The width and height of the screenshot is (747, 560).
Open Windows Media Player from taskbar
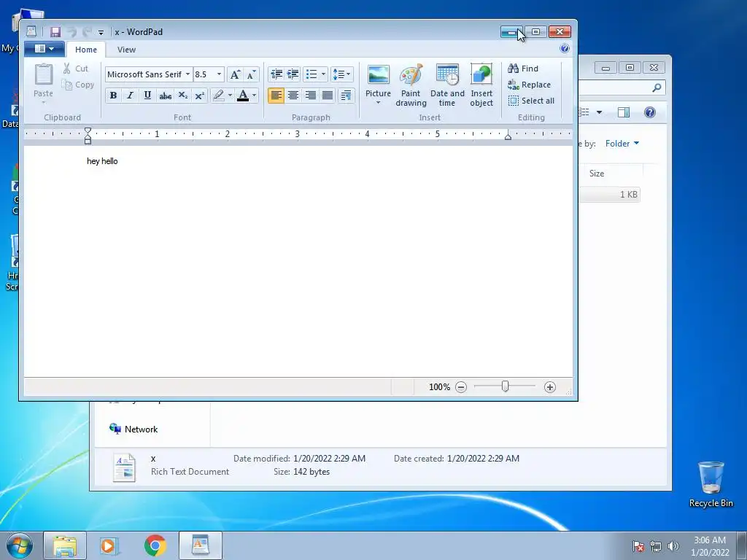pyautogui.click(x=109, y=545)
